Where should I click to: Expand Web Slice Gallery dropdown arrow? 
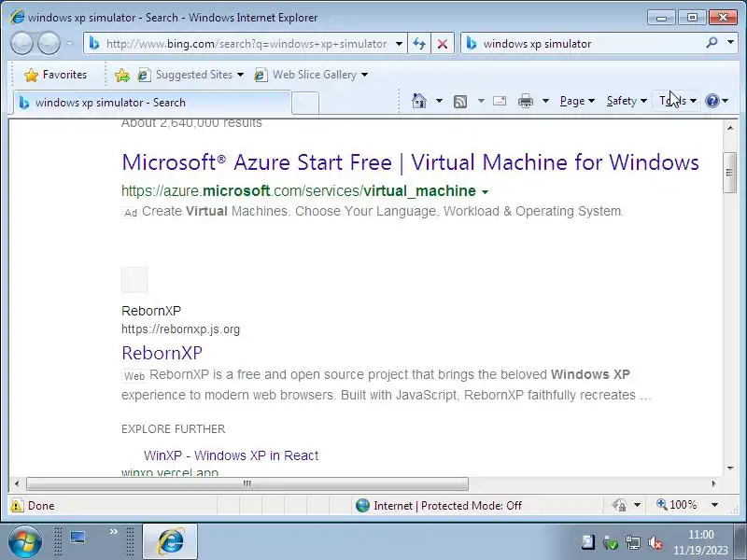[364, 75]
